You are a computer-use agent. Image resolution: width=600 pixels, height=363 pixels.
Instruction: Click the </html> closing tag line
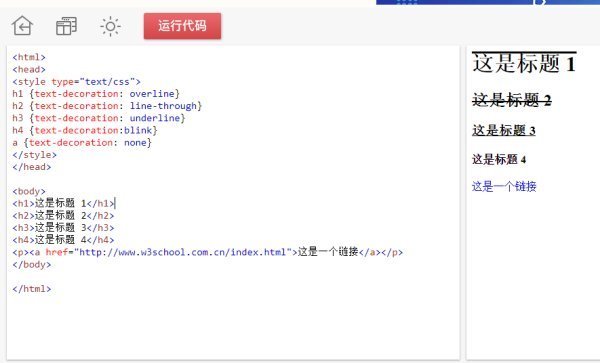32,289
